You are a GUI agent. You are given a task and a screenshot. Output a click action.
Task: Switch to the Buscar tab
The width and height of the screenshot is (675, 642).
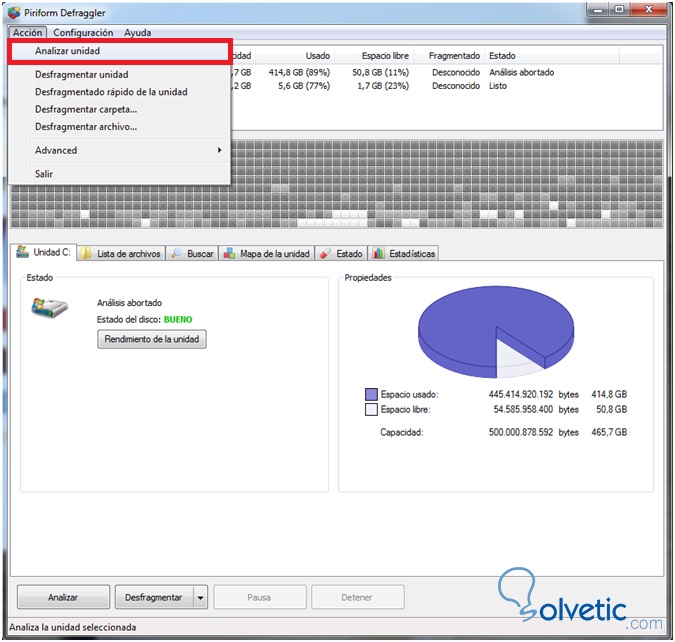pos(192,254)
